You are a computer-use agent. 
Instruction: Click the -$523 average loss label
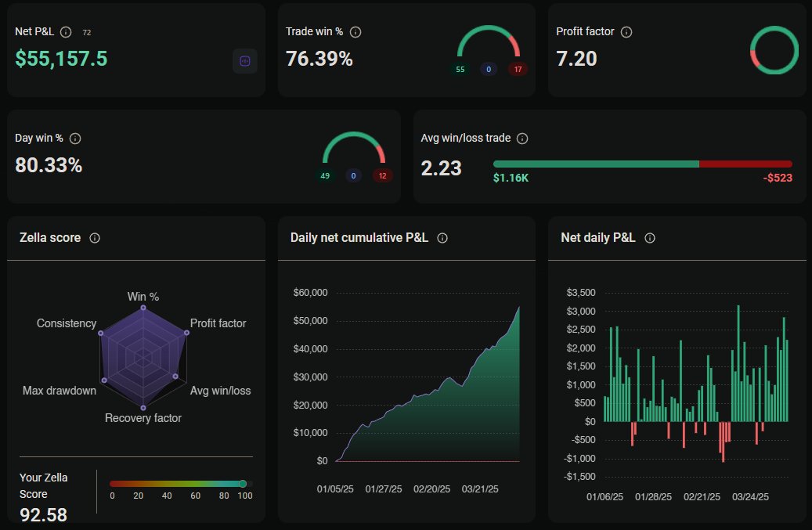pos(778,178)
